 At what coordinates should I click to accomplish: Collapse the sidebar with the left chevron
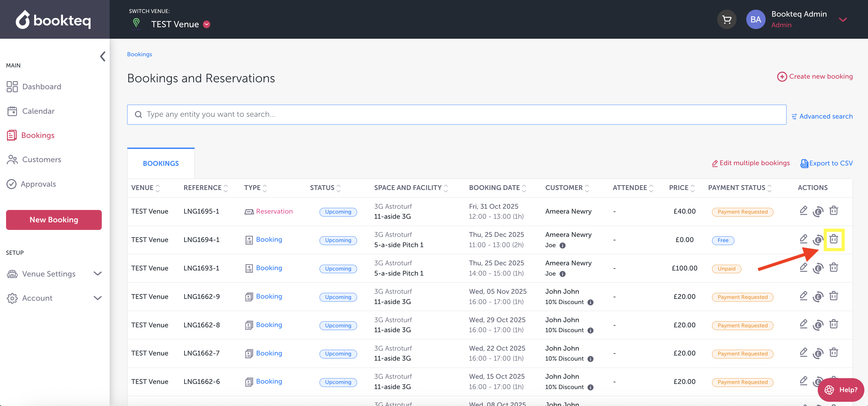[x=103, y=56]
